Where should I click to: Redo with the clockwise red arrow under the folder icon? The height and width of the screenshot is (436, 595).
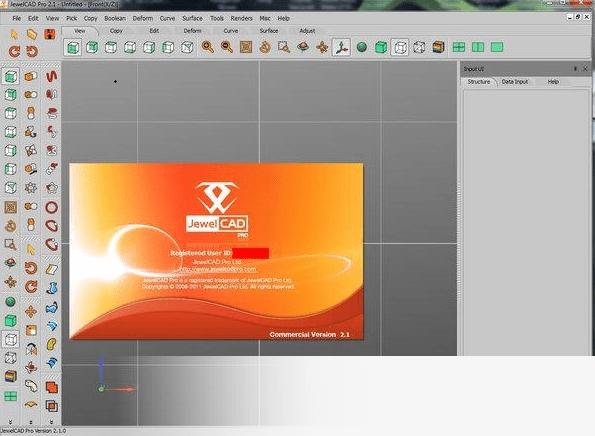pos(32,51)
